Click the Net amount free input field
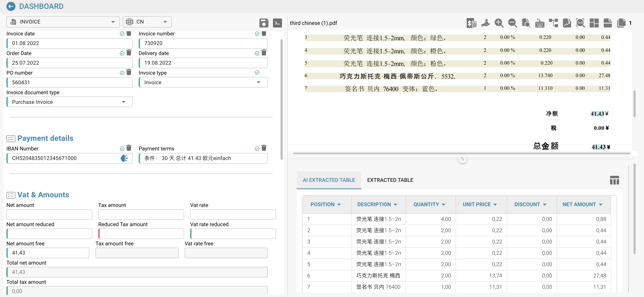 point(48,253)
